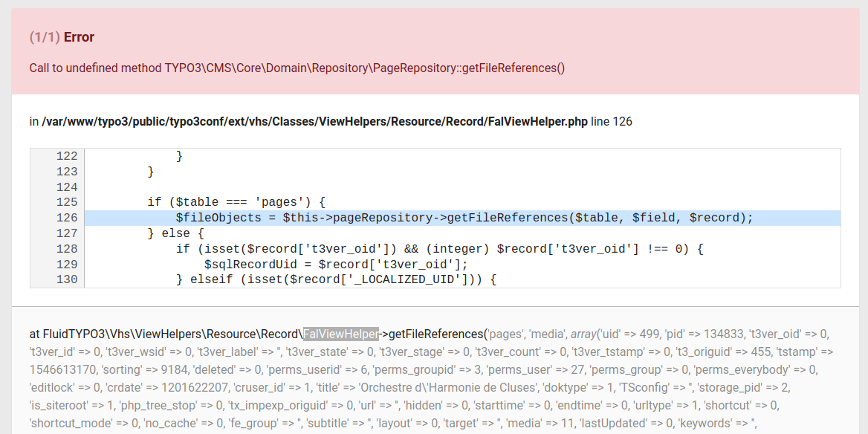Click the FalViewHelper.php file path
The width and height of the screenshot is (868, 434).
[x=314, y=121]
